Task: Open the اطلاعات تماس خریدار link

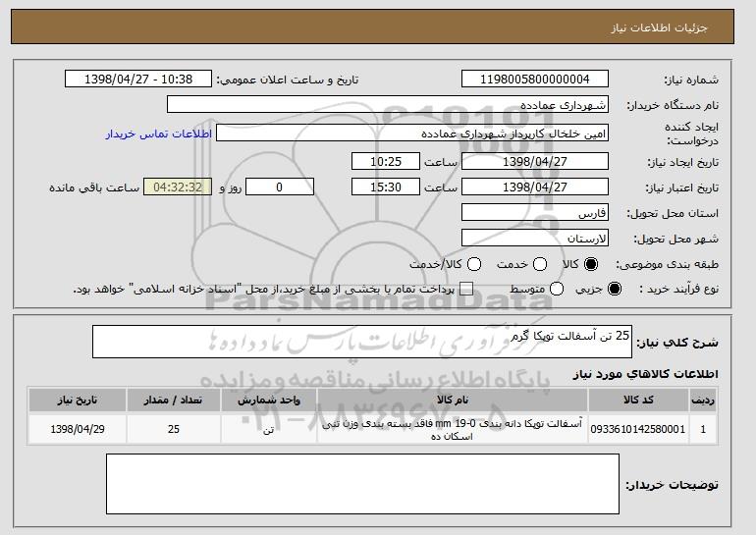Action: point(159,134)
